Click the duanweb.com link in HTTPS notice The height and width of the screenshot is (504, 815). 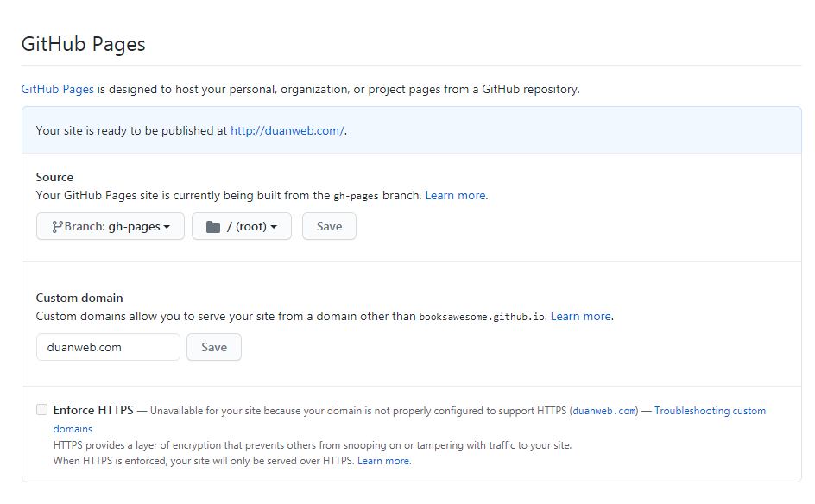603,411
